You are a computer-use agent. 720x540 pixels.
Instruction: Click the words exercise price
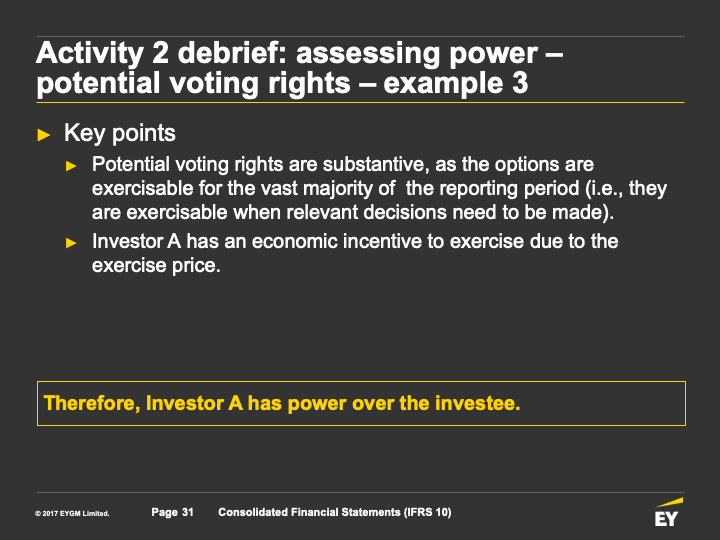[x=156, y=265]
